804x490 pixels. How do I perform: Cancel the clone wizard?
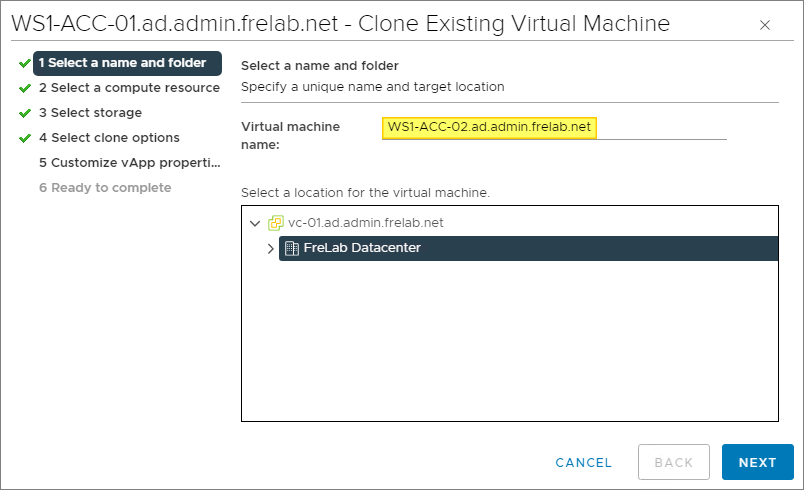[583, 462]
